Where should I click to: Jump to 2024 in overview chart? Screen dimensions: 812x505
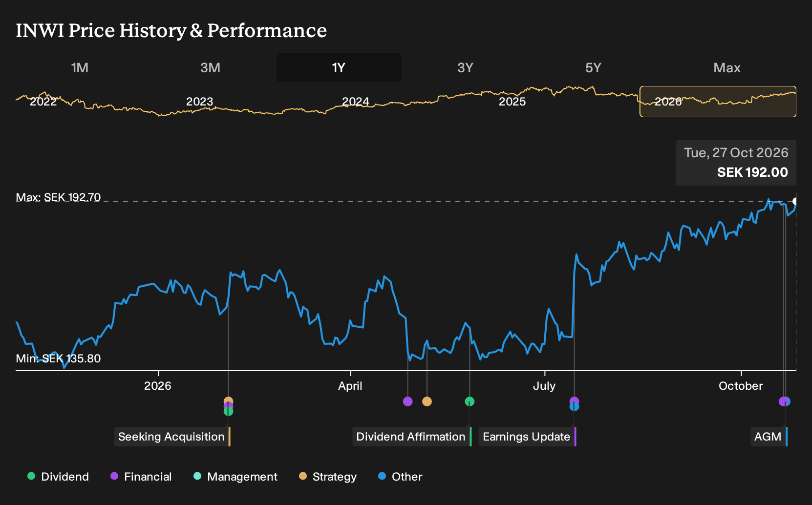[355, 102]
